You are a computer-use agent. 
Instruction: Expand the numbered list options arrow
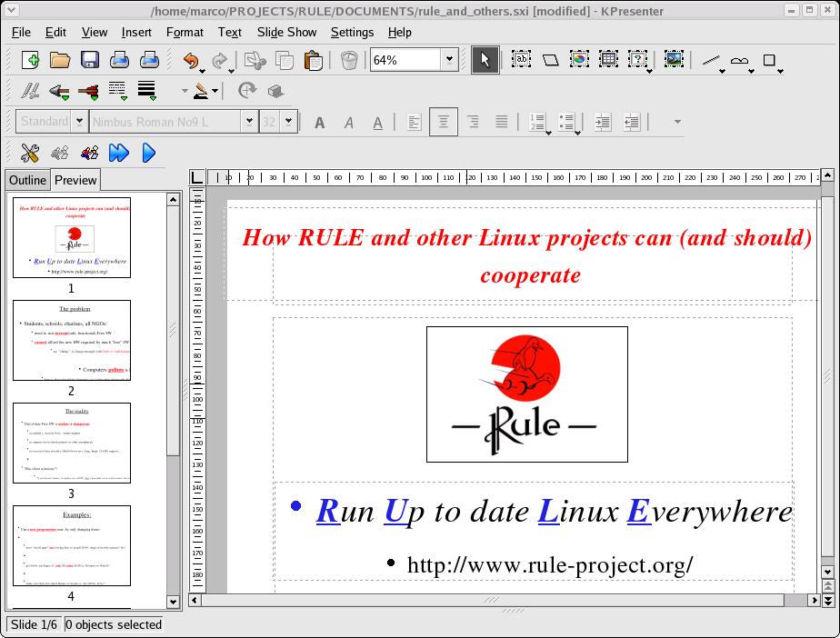pyautogui.click(x=548, y=133)
